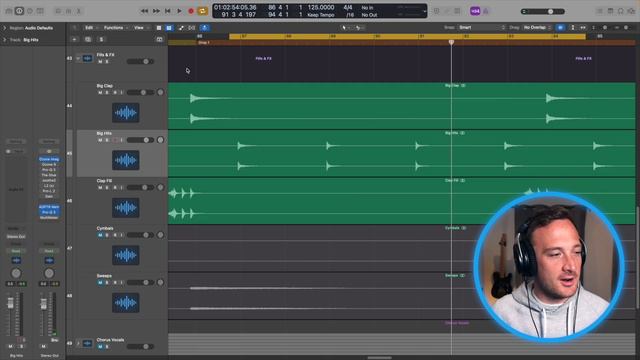Open the Drag No Overlap dropdown

(537, 27)
